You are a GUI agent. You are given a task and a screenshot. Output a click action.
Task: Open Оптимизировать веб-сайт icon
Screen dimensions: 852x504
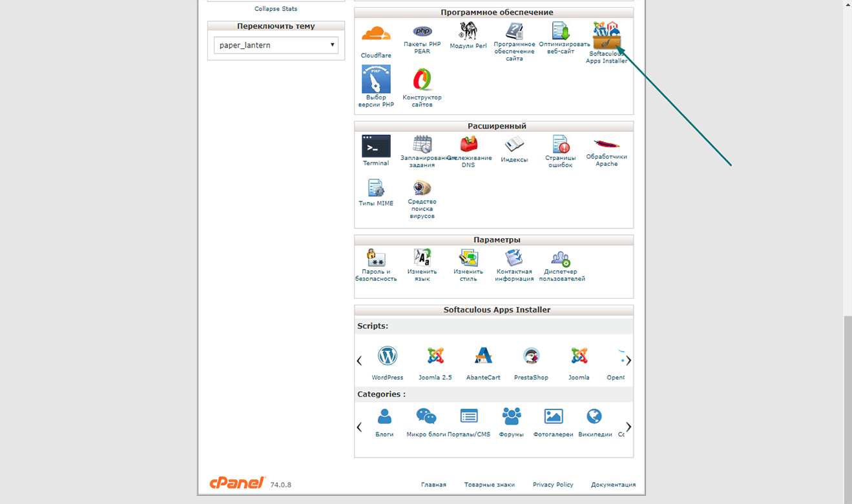point(560,31)
